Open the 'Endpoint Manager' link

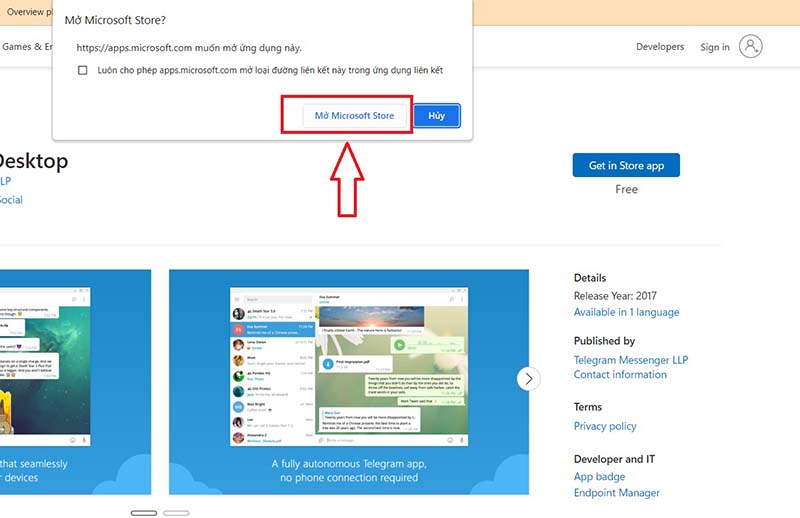(x=616, y=493)
